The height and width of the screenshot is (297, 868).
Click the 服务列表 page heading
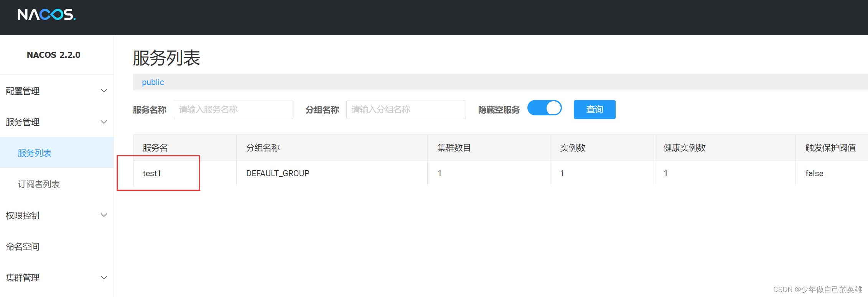point(166,58)
